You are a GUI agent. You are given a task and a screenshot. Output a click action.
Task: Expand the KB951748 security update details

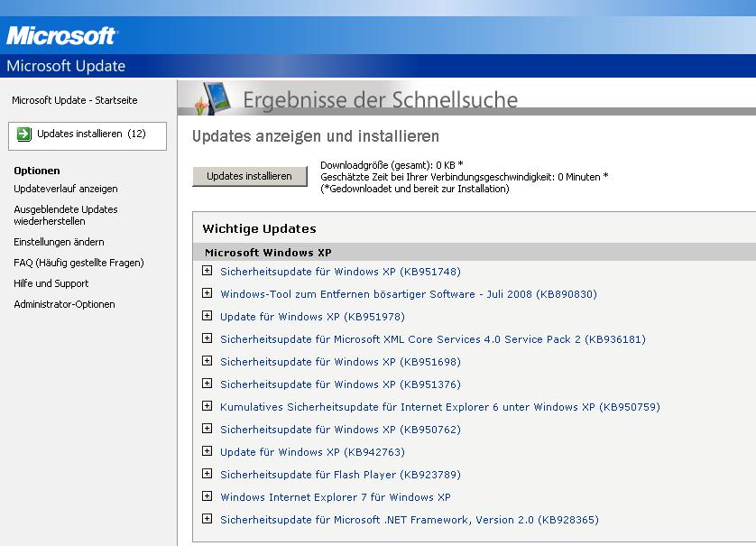coord(207,271)
